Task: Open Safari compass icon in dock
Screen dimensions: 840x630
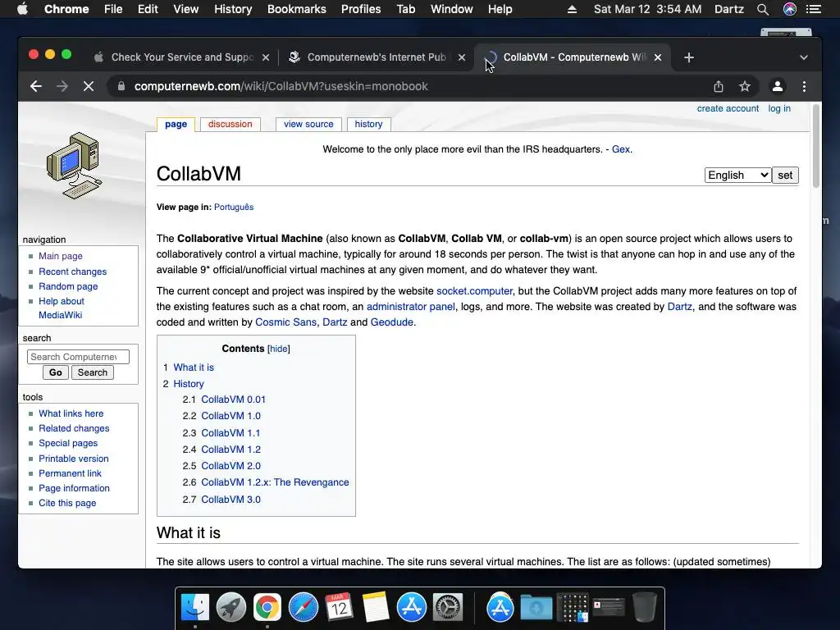Action: point(304,608)
